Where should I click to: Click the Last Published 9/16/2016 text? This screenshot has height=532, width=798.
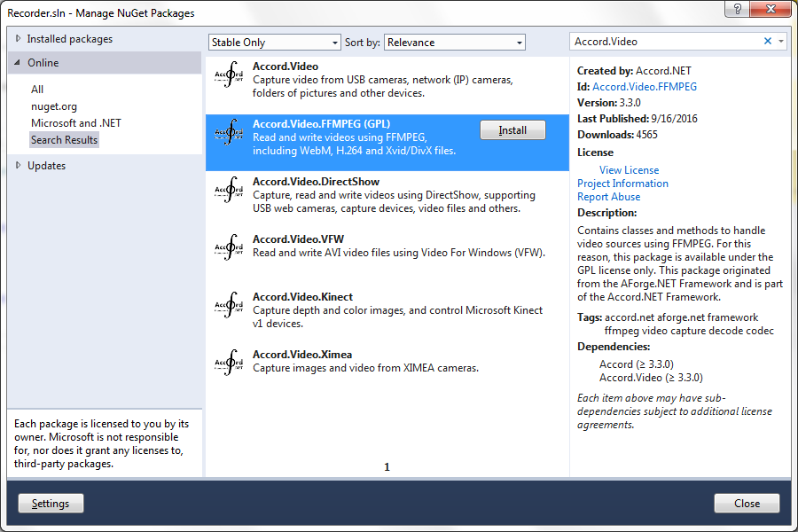pyautogui.click(x=638, y=119)
